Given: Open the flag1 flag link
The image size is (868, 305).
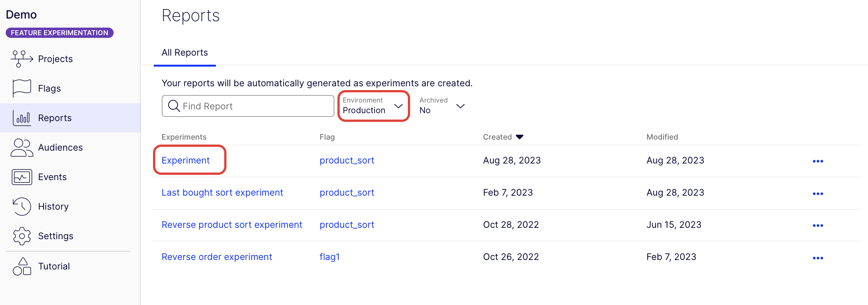Looking at the screenshot, I should 329,257.
